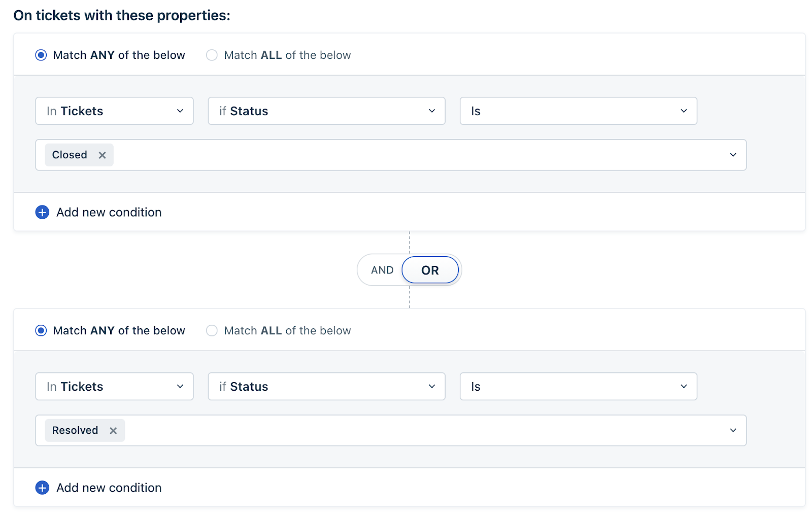Select Match ALL in first condition block
Image resolution: width=812 pixels, height=514 pixels.
click(x=212, y=55)
